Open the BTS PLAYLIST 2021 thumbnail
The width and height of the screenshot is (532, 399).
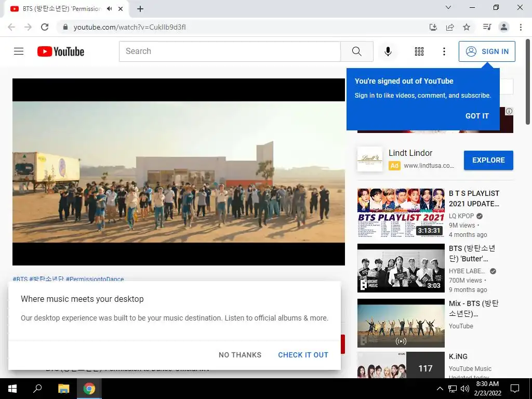[x=401, y=212]
